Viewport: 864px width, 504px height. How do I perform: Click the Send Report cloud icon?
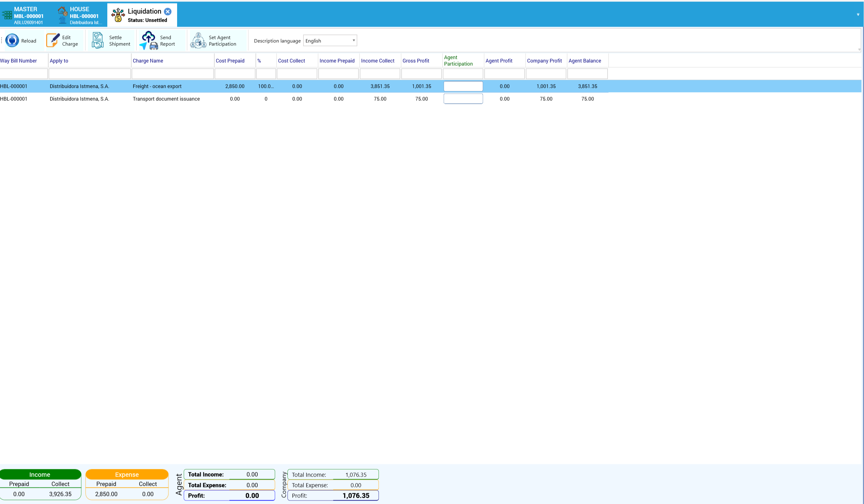coord(149,41)
